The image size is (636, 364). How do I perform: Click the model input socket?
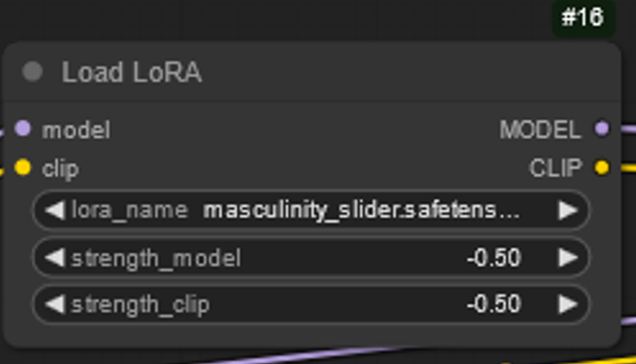[x=23, y=129]
